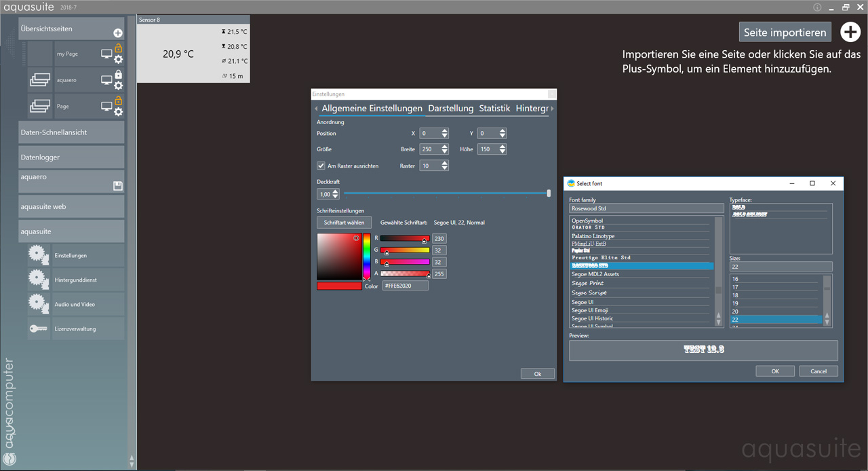This screenshot has height=471, width=868.
Task: Expand the Daten-Schnellansicht section
Action: pyautogui.click(x=71, y=132)
